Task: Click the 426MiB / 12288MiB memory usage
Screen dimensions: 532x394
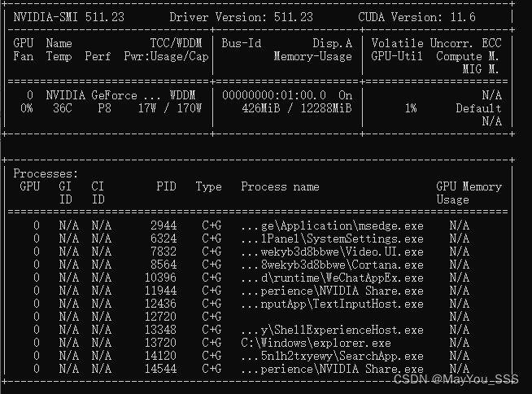Action: (296, 108)
